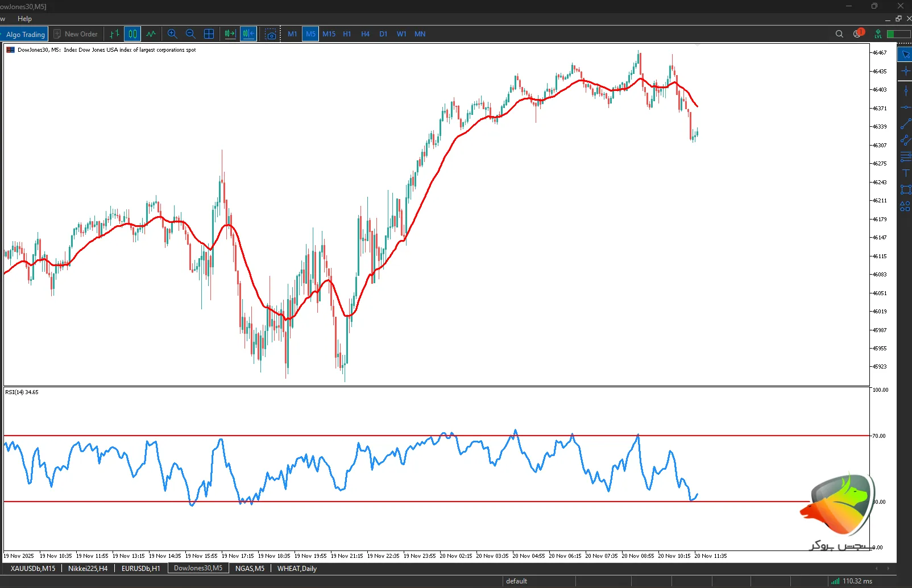
Task: Enable chart auto-scroll
Action: click(229, 34)
